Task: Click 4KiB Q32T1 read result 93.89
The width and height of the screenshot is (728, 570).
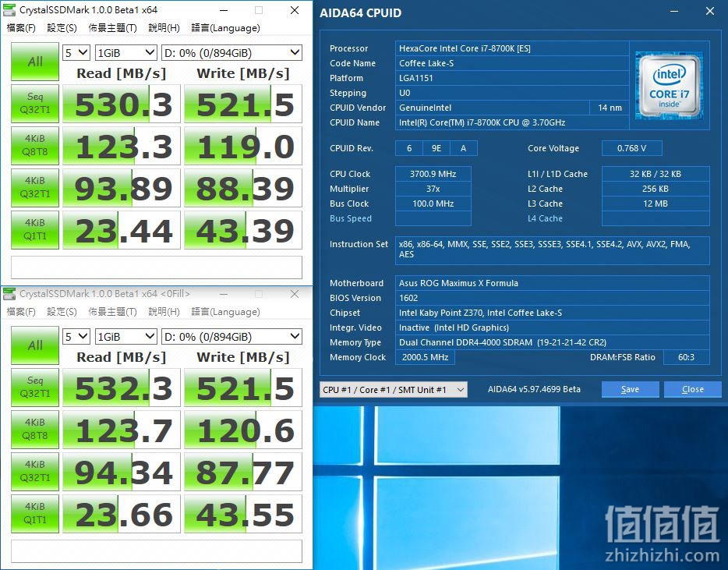Action: coord(121,188)
